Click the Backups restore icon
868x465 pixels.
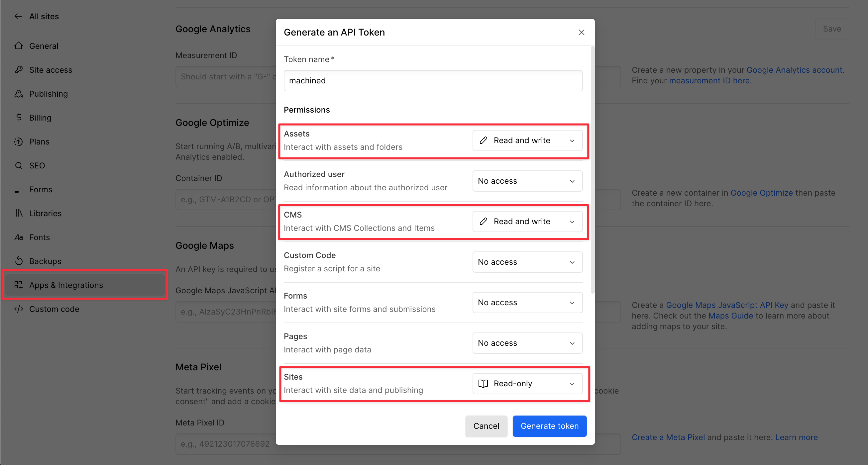[19, 261]
